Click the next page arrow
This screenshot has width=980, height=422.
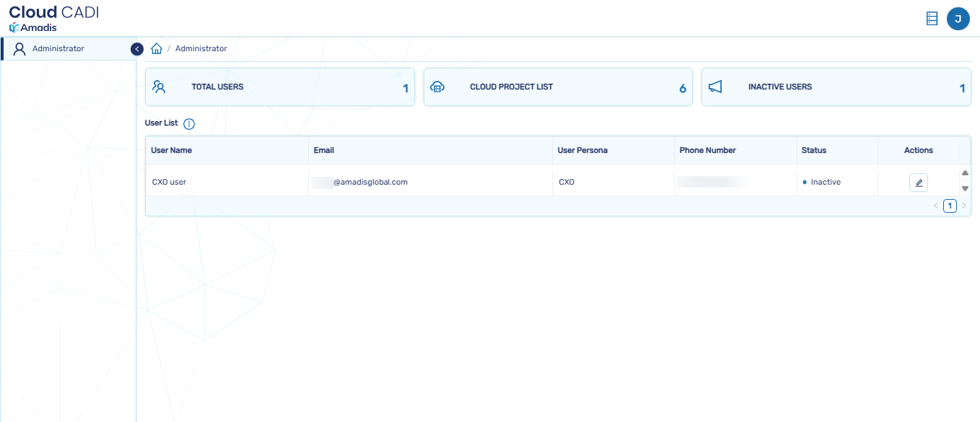[x=963, y=206]
